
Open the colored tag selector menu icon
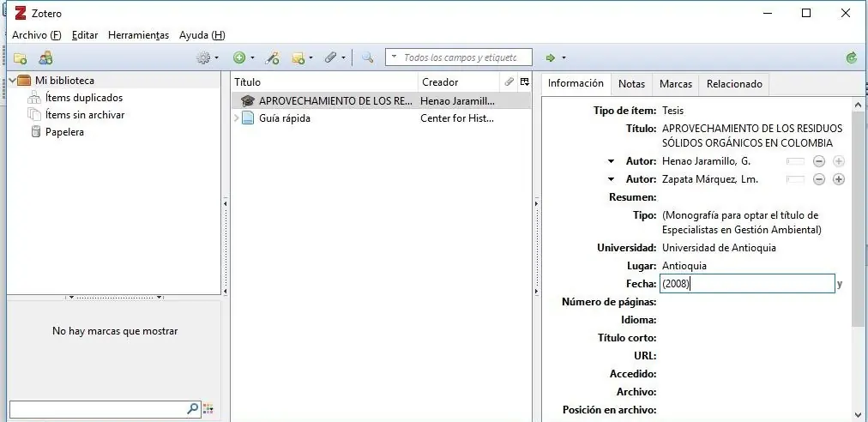coord(208,409)
